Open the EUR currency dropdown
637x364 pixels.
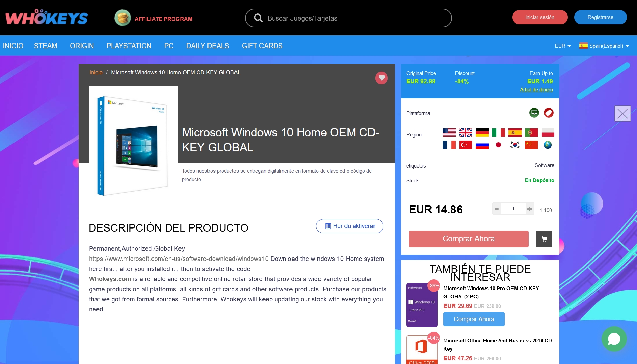(563, 46)
